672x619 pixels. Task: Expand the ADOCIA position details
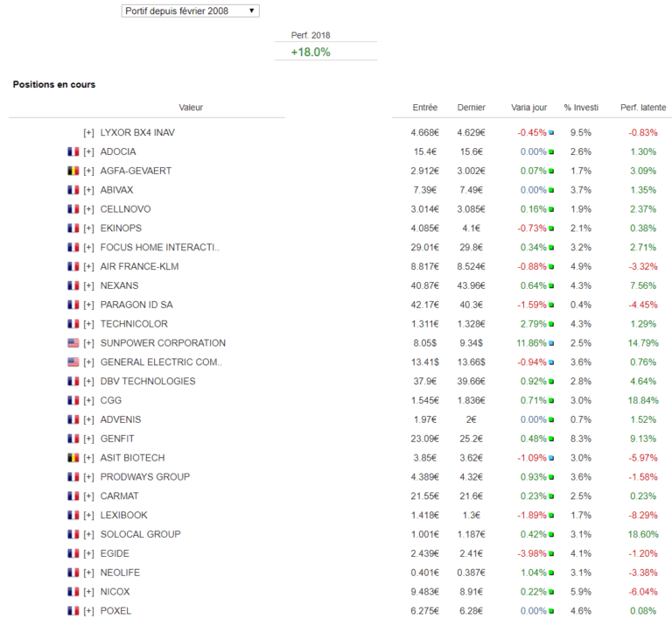(x=88, y=151)
